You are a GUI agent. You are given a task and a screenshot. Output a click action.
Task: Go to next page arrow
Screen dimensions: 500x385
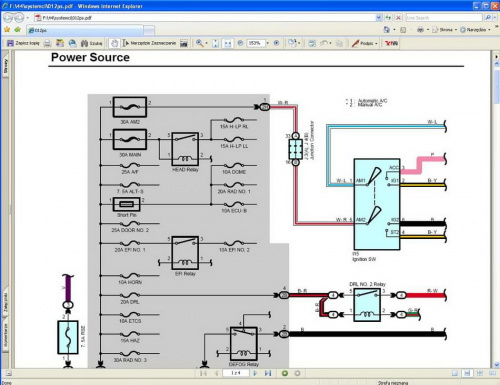(x=255, y=373)
